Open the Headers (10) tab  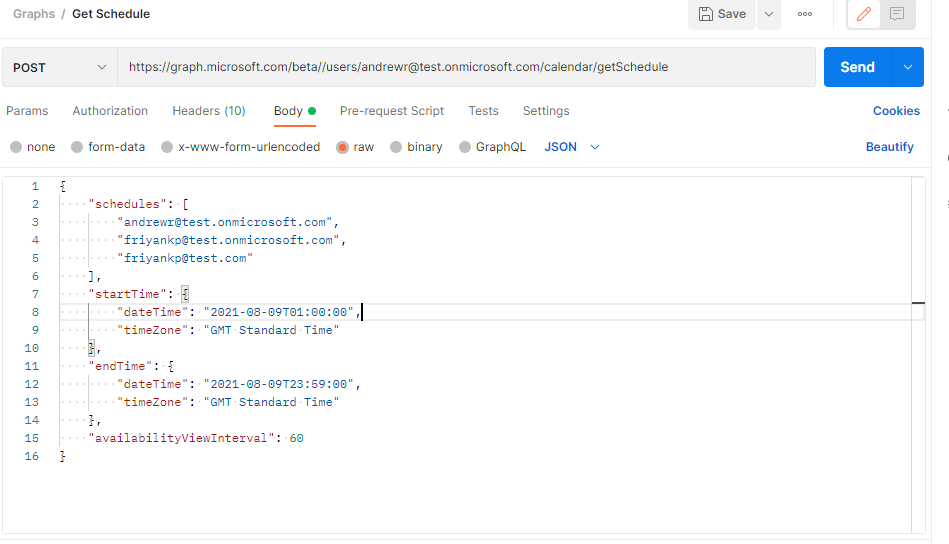[x=208, y=111]
